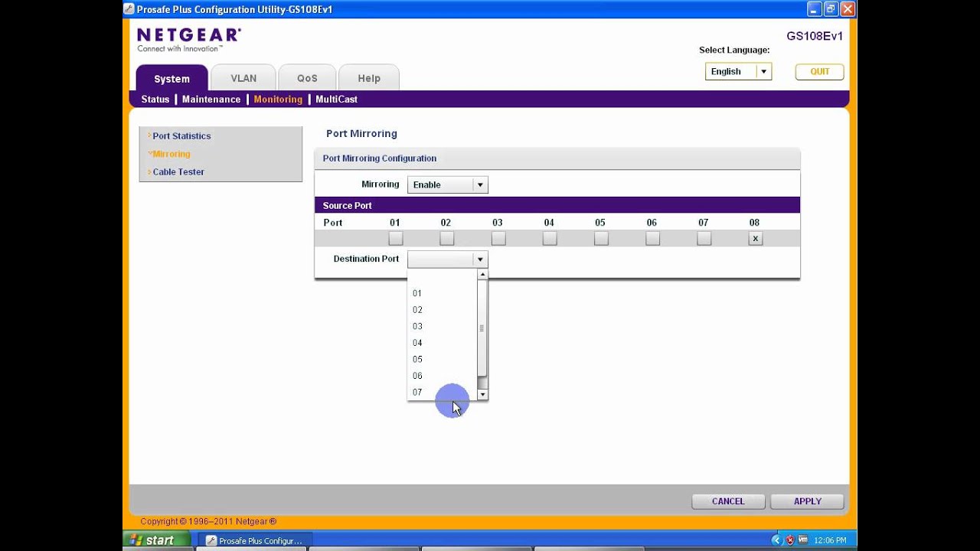Click the CANCEL button

[728, 501]
